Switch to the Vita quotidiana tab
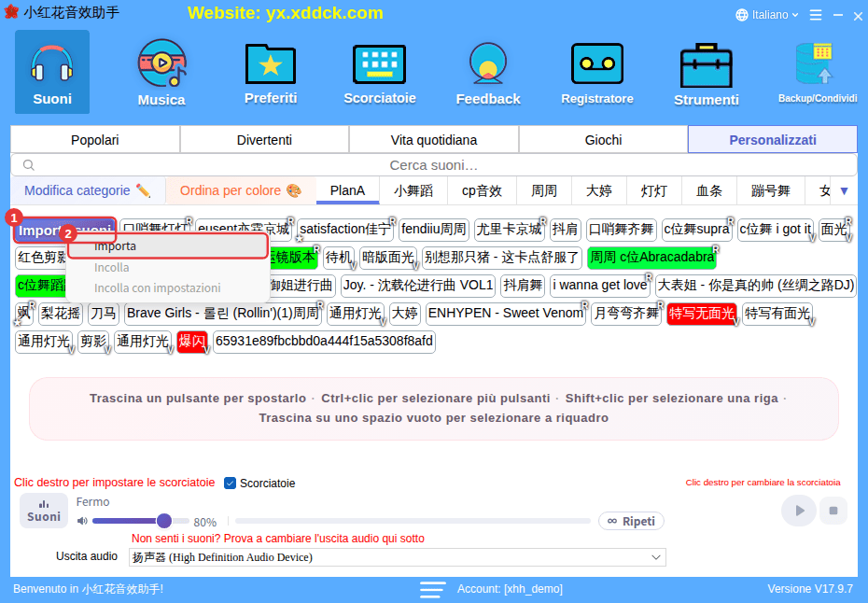The width and height of the screenshot is (868, 603). [434, 140]
